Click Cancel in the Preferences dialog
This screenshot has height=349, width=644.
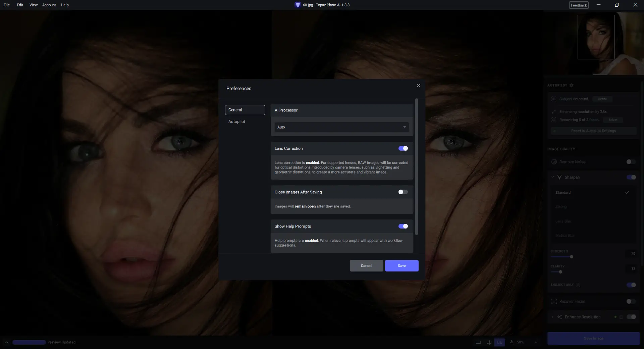pyautogui.click(x=366, y=266)
